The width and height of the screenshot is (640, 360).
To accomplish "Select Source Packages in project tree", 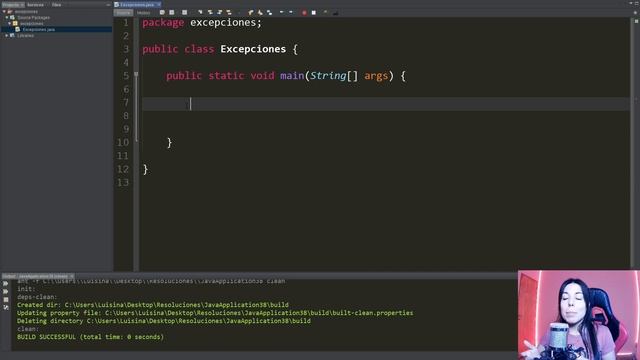I will pos(33,18).
